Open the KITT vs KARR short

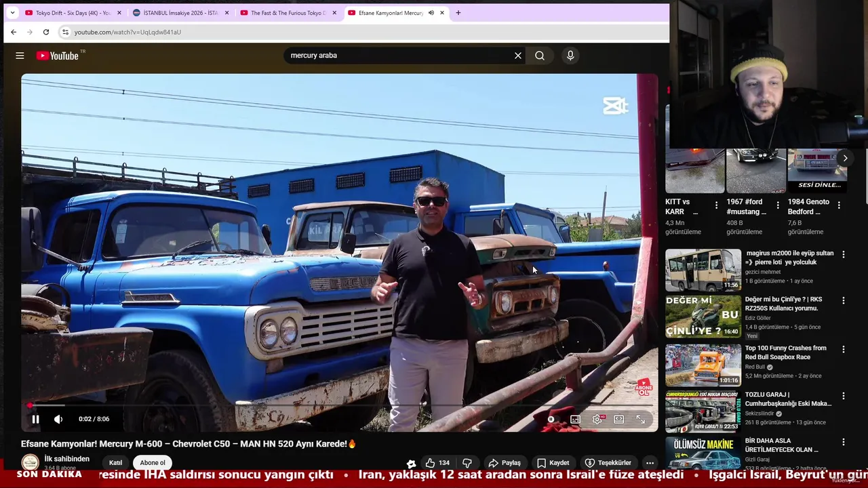click(694, 171)
